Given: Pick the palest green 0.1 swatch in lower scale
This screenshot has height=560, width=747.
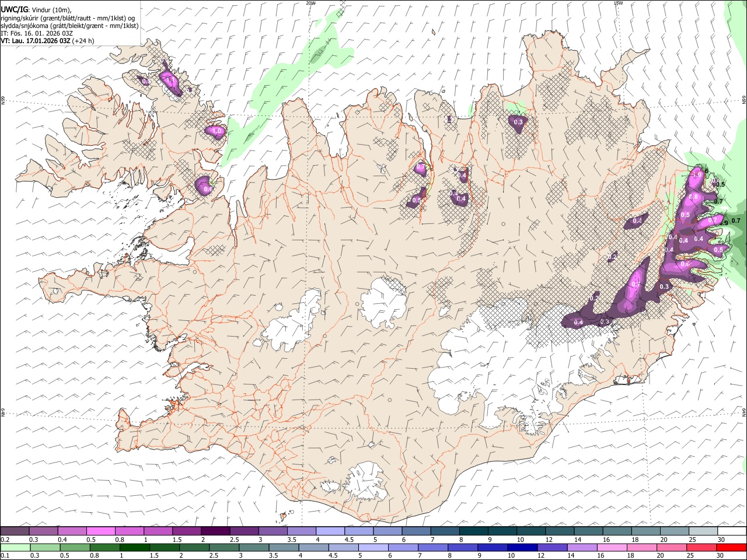Looking at the screenshot, I should pos(15,547).
